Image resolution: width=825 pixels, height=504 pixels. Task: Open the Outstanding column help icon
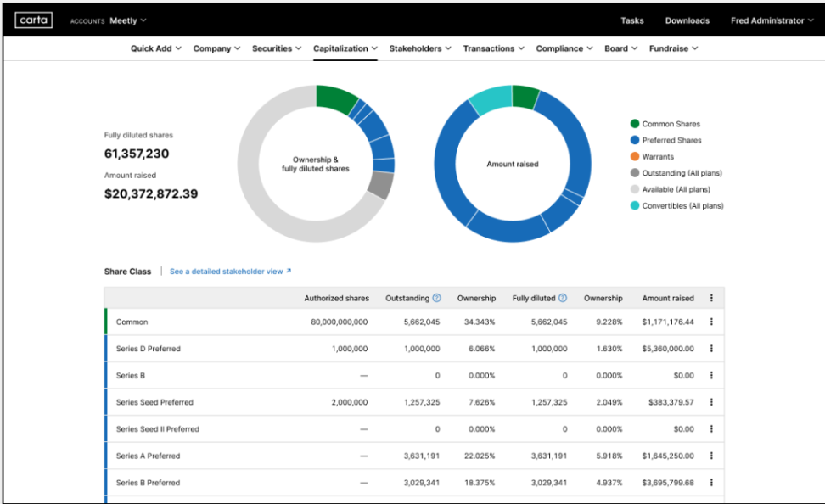(437, 298)
